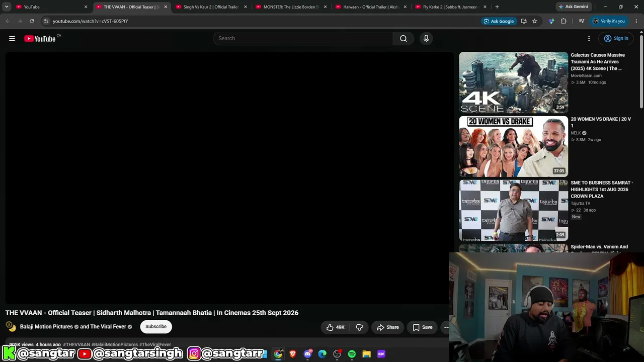
Task: Go to YouTube home via logo
Action: [40, 39]
